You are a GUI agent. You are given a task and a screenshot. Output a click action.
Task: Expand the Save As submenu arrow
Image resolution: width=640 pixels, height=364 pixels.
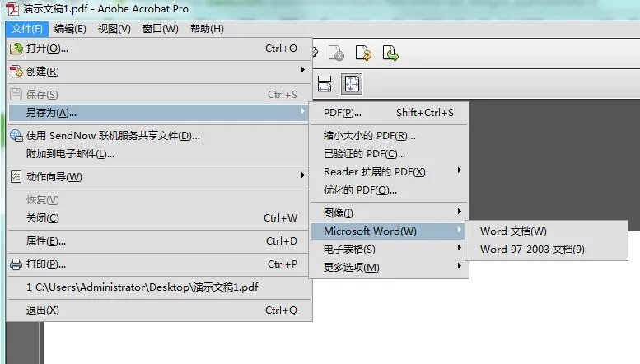[303, 111]
